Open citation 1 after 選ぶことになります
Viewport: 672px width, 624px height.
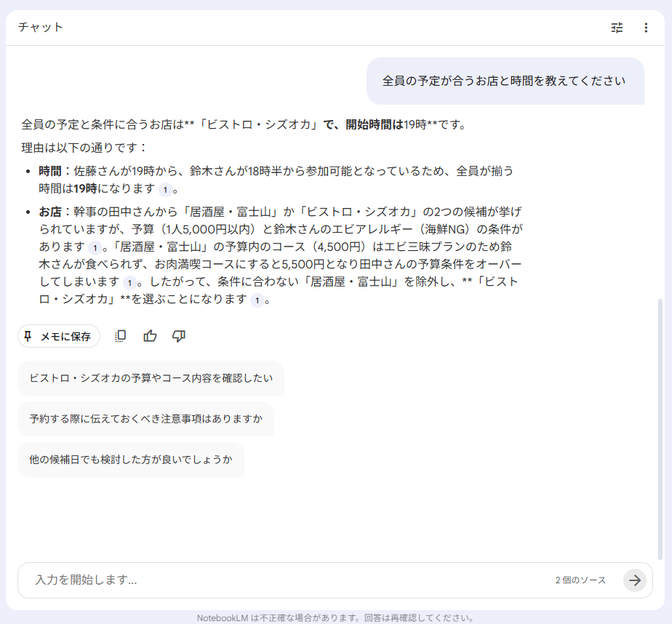[x=257, y=300]
